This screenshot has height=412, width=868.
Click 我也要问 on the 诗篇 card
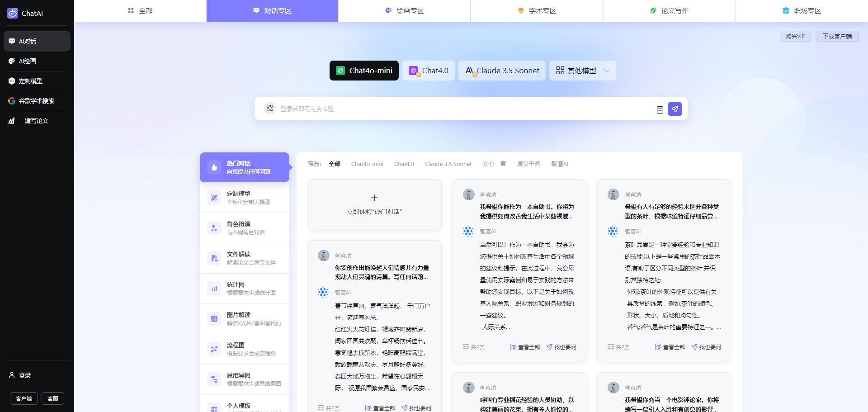[x=416, y=408]
